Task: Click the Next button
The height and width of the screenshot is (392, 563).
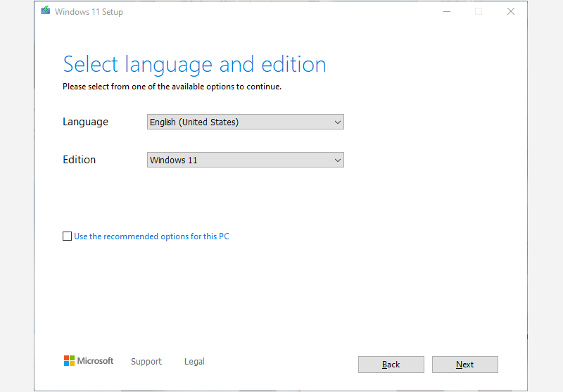Action: [x=465, y=365]
